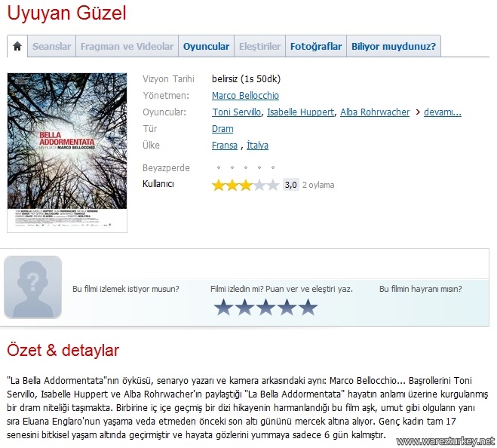Open the Seanslar tab
Viewport: 497px width, 448px height.
[52, 46]
